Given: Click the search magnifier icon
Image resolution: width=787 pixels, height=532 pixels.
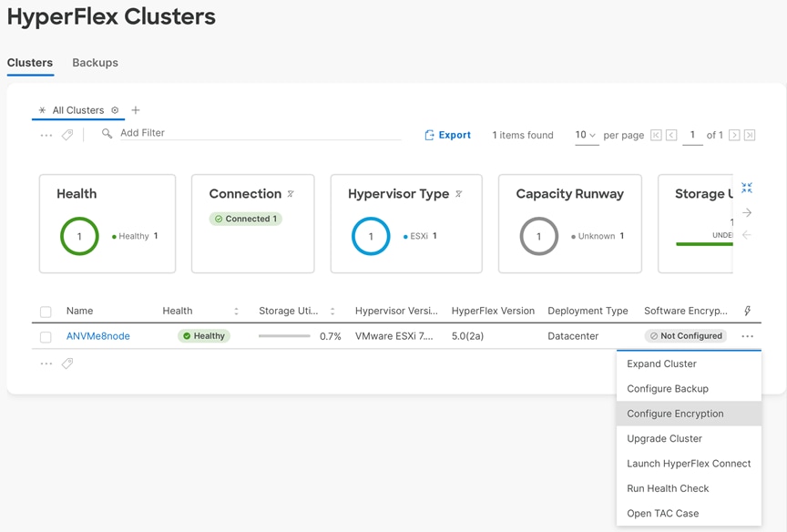Looking at the screenshot, I should (107, 134).
